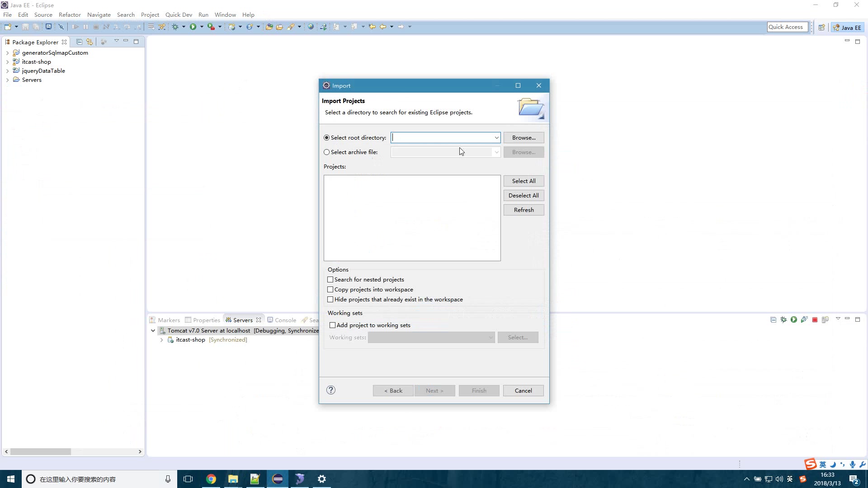Select the Select root directory radio button

[327, 138]
